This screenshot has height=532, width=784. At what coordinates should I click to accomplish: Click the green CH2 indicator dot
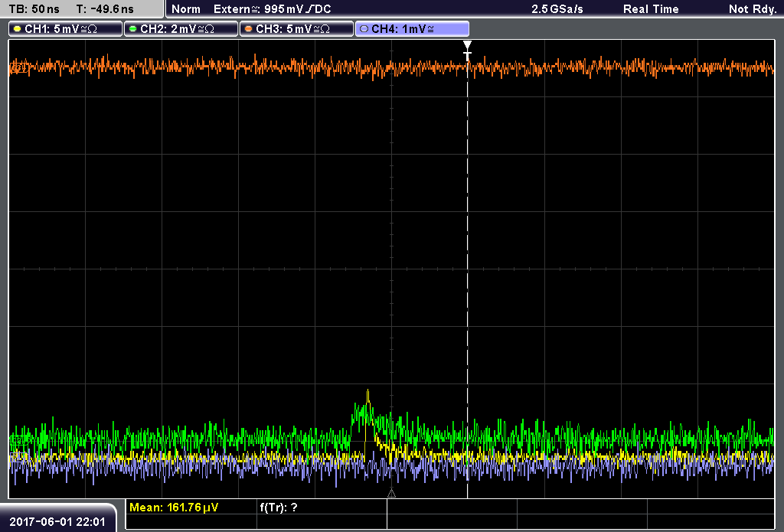tap(133, 29)
